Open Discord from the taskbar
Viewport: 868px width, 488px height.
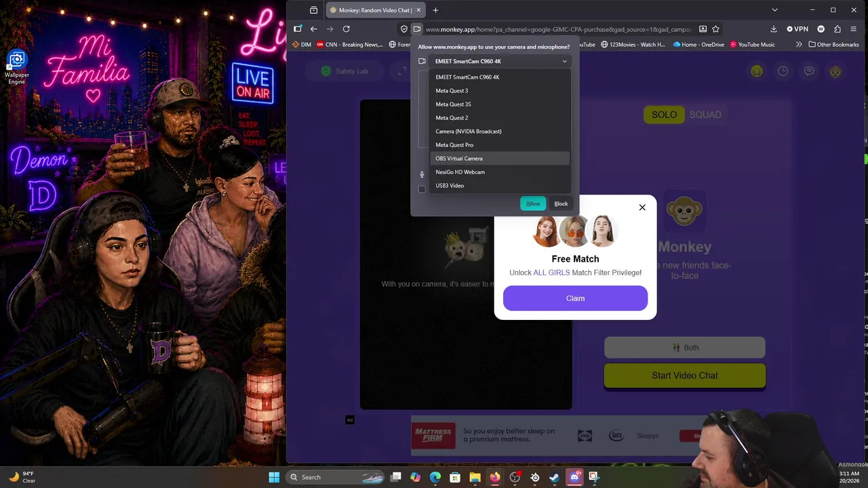[574, 477]
